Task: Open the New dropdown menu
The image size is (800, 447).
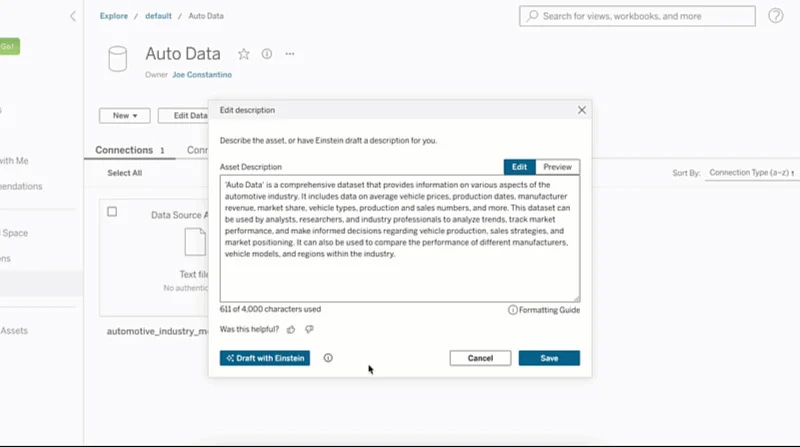Action: (x=124, y=116)
